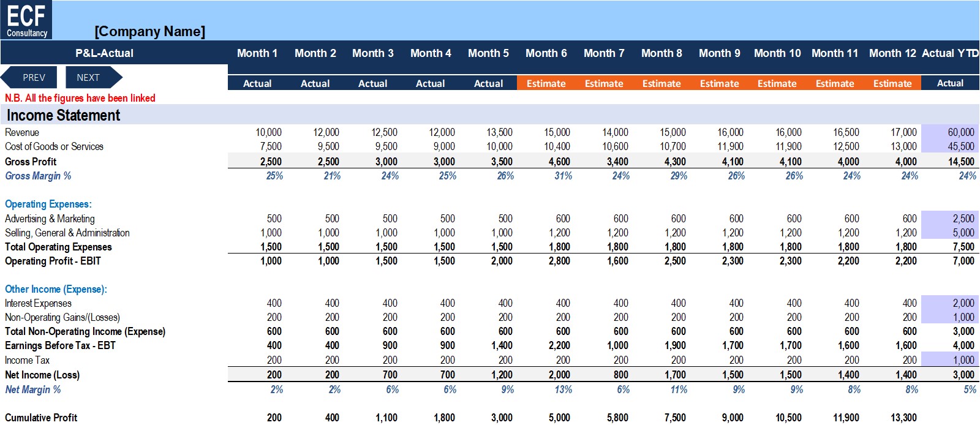Select the P&L-Actual header cell
The width and height of the screenshot is (980, 425).
[x=104, y=53]
